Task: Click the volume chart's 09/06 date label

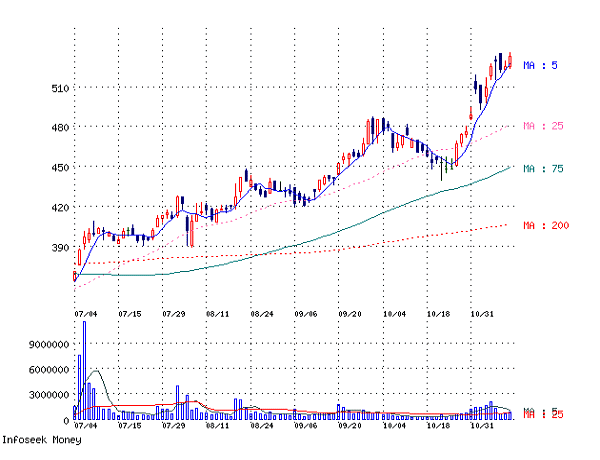Action: tap(306, 426)
